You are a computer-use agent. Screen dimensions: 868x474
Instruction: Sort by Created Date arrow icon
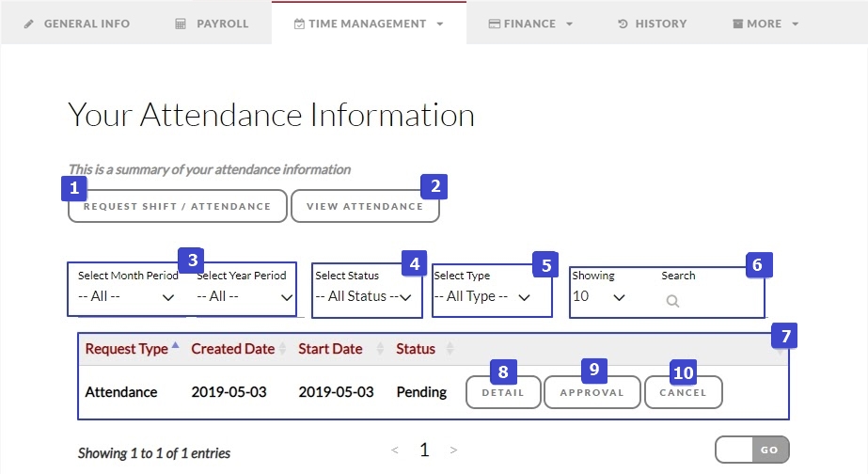(x=283, y=349)
